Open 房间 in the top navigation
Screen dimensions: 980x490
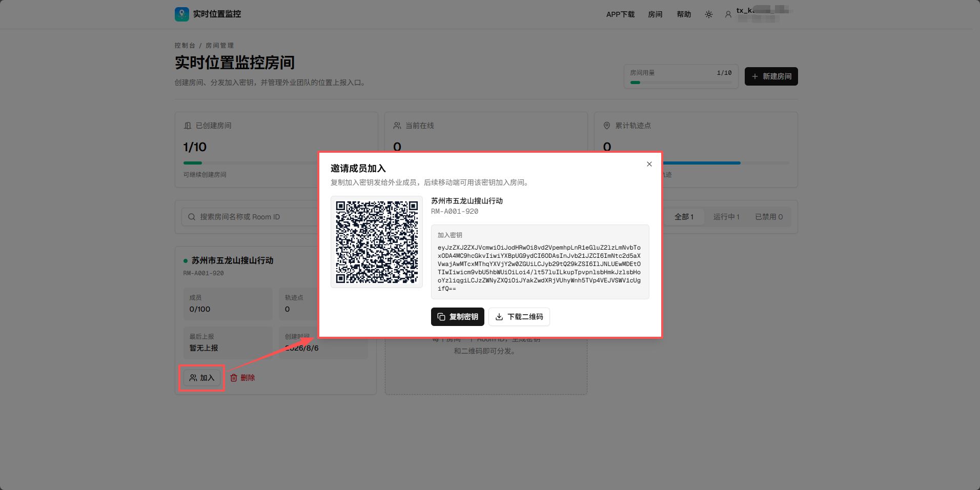tap(655, 14)
